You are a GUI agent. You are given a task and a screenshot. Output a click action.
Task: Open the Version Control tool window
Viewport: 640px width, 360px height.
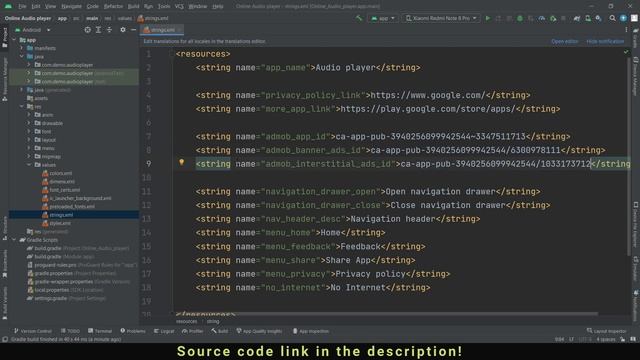click(33, 331)
